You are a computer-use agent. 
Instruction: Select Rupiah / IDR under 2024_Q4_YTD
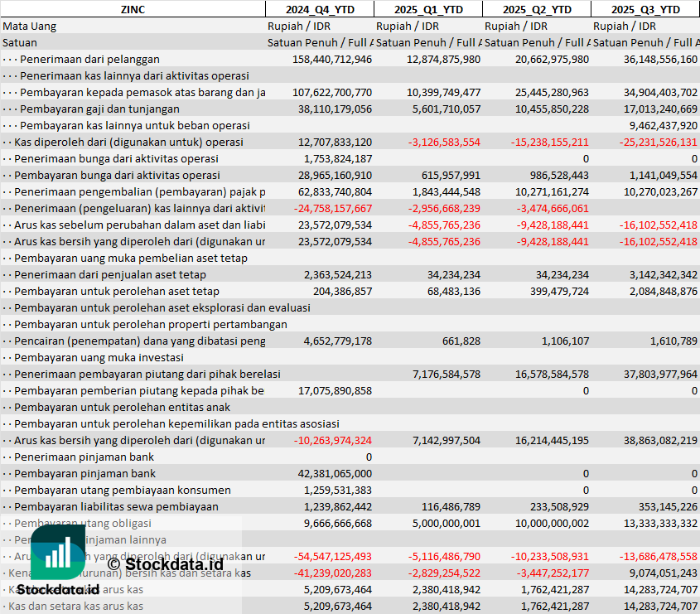point(299,27)
